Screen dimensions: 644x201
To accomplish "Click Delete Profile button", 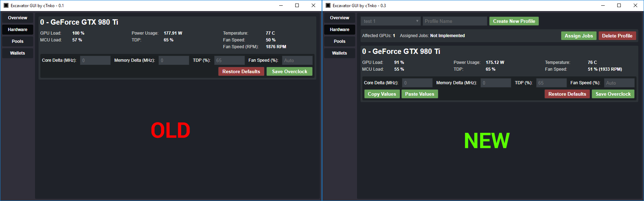I will (617, 36).
